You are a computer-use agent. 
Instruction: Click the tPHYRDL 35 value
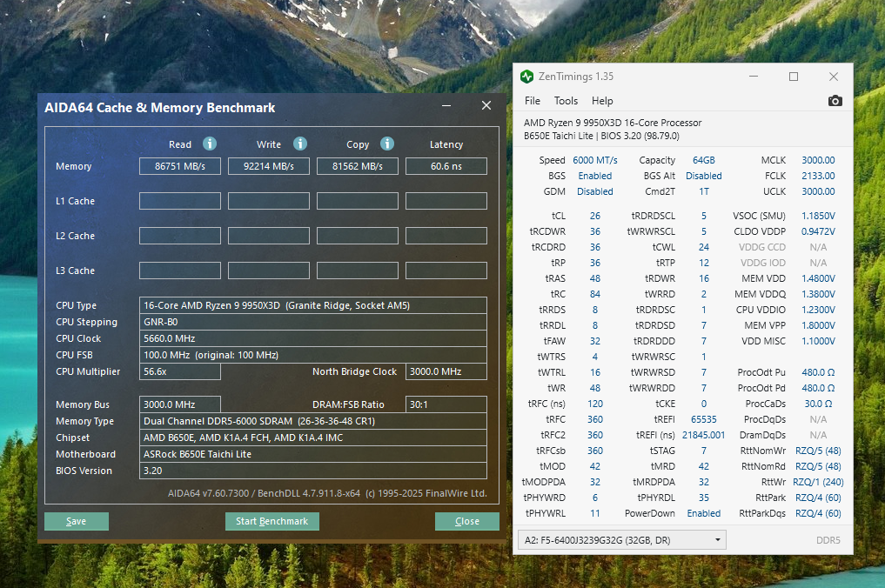point(704,498)
